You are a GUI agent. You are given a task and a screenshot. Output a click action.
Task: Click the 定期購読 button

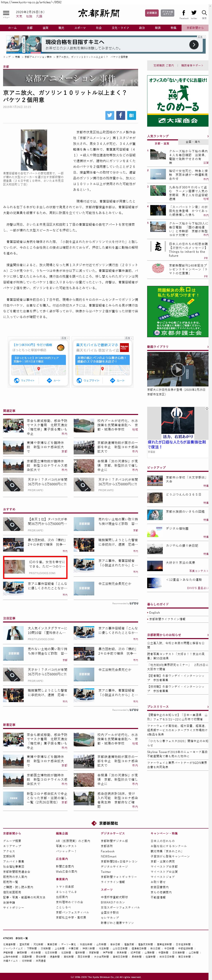click(152, 13)
